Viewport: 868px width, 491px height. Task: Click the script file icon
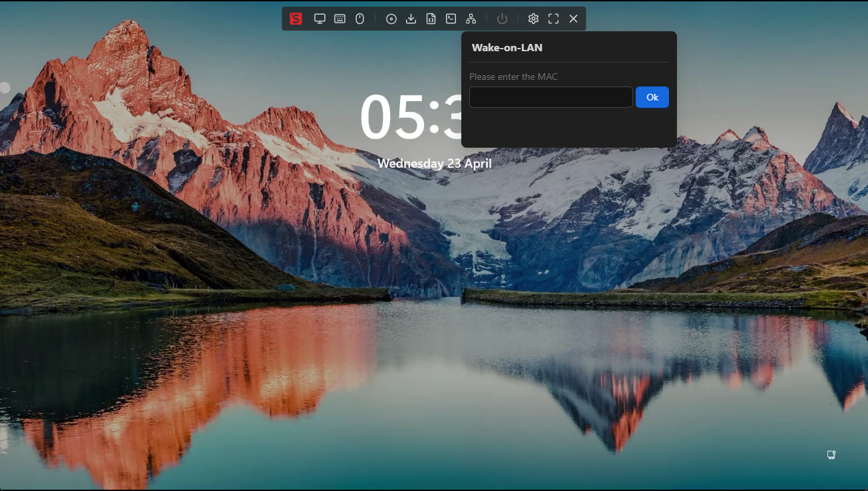431,19
